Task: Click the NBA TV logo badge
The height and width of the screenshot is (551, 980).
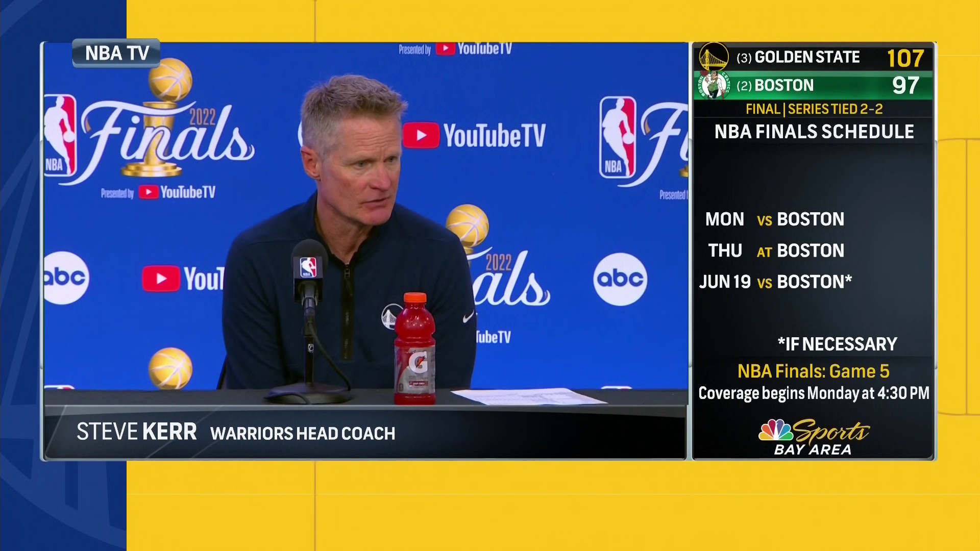Action: tap(115, 53)
